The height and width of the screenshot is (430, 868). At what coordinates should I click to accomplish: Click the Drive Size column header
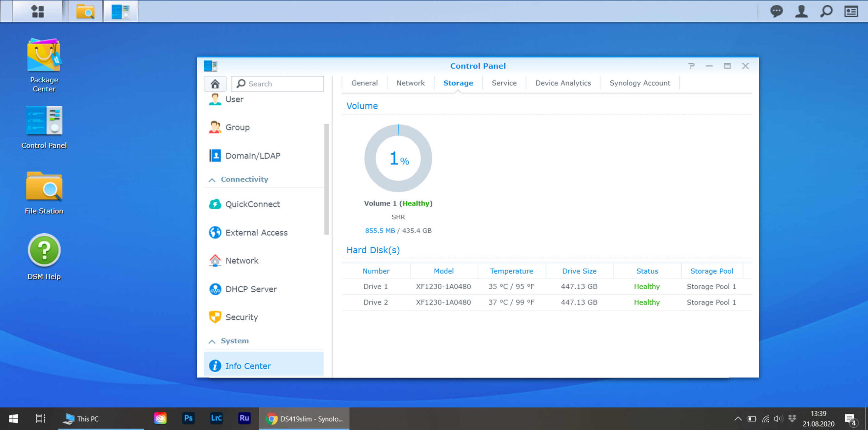(x=579, y=271)
